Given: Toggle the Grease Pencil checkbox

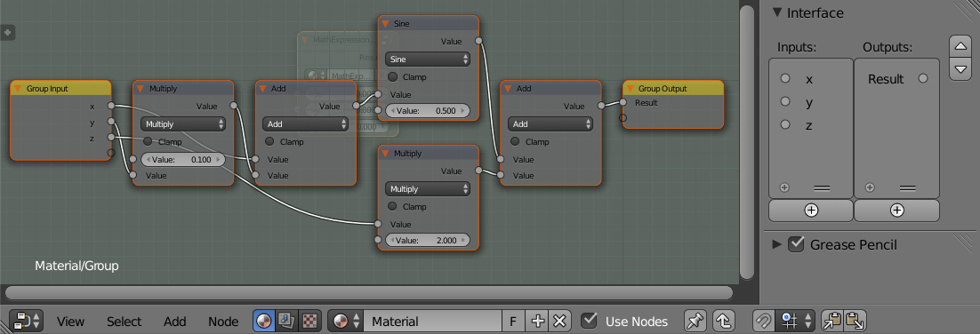Looking at the screenshot, I should point(796,244).
